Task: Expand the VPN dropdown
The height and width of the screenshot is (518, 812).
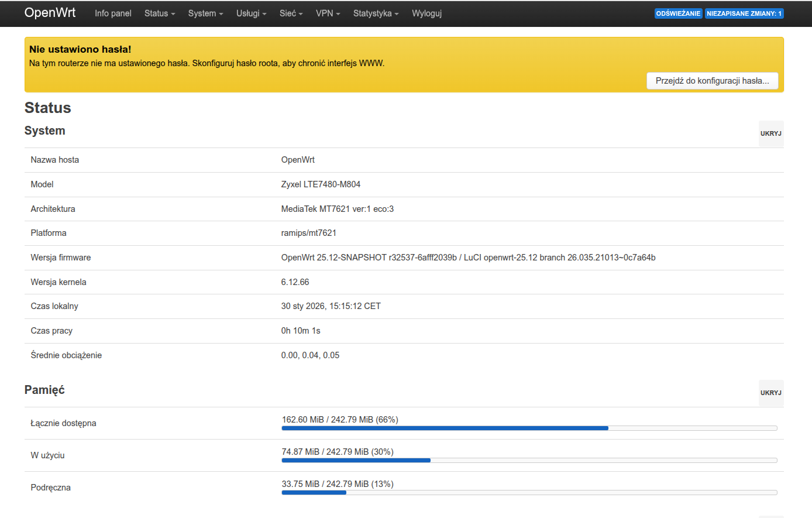Action: (328, 13)
